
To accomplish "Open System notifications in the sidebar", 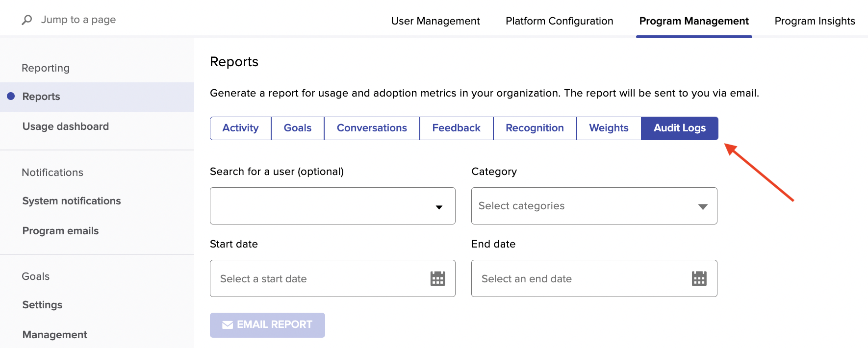I will pos(72,201).
